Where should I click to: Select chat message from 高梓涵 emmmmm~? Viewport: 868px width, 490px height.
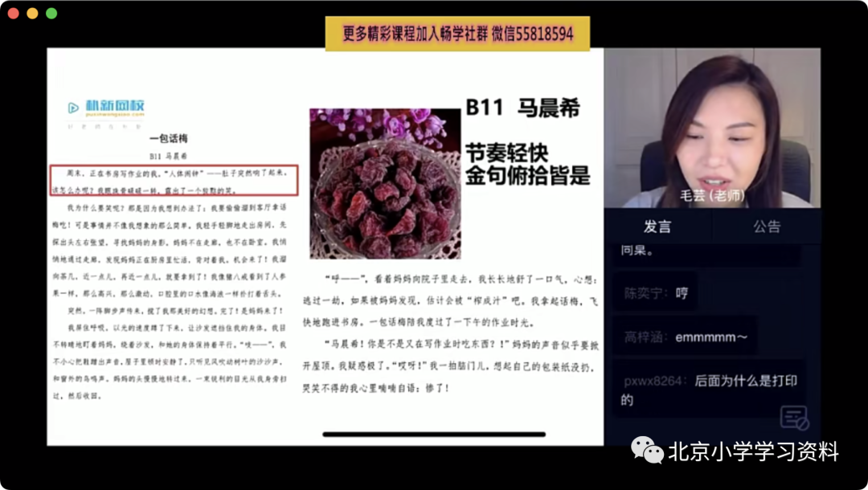tap(686, 337)
